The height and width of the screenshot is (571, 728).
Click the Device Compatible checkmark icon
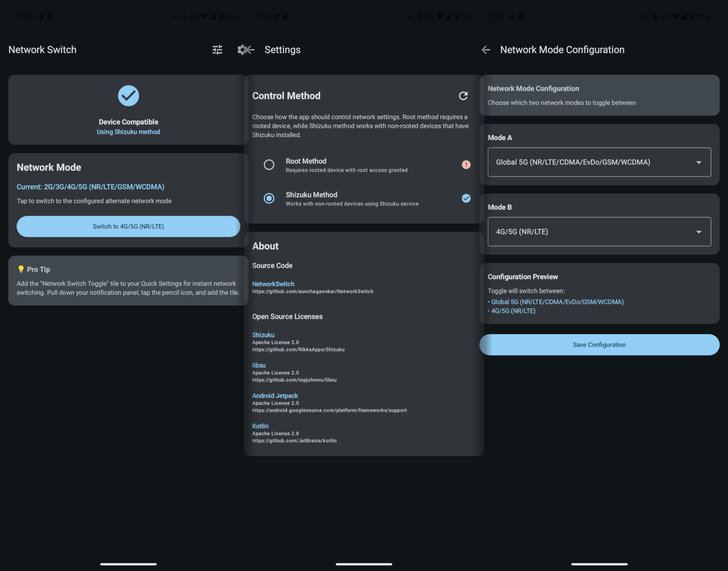coord(128,96)
